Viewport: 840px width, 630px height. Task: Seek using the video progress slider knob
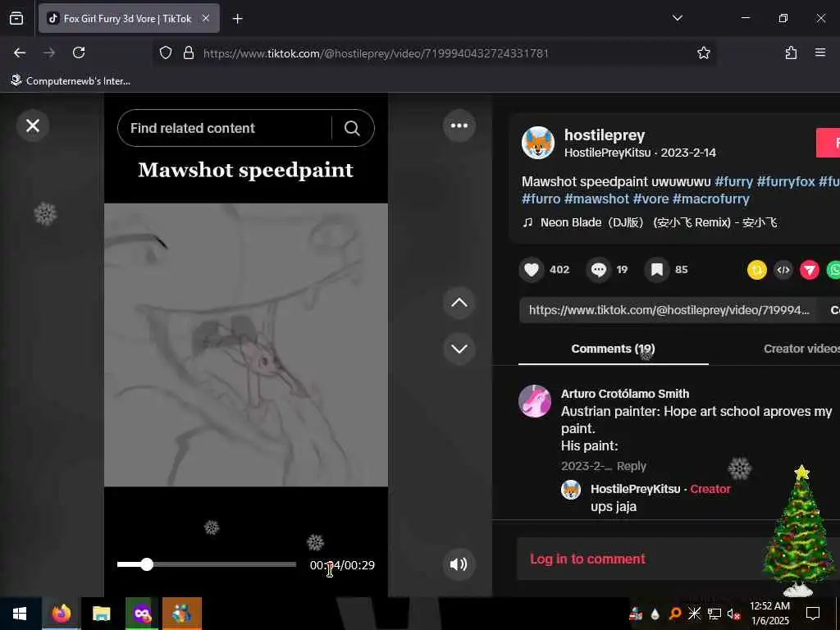pyautogui.click(x=147, y=564)
